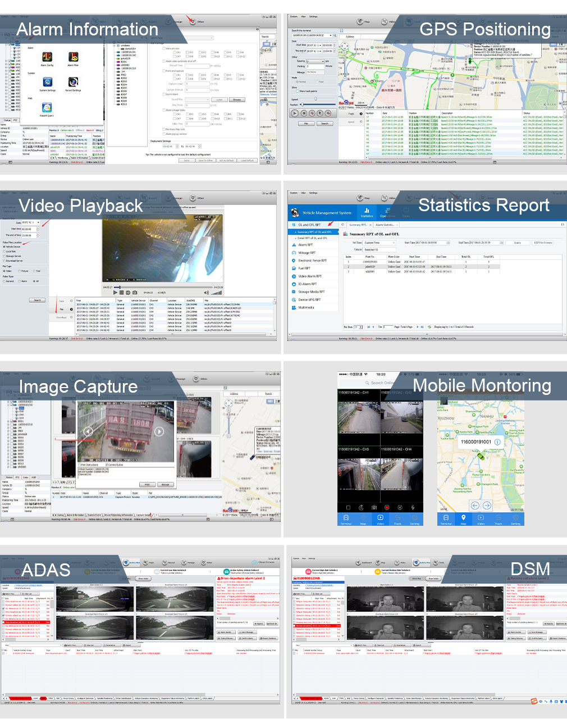This screenshot has width=567, height=728.
Task: Open the Set Time Custom Time dropdown
Action: tap(379, 243)
